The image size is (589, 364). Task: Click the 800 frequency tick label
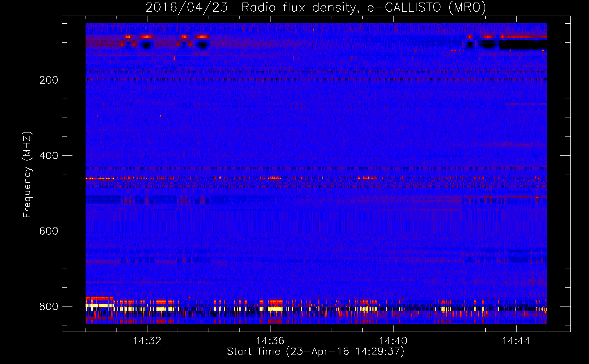click(x=49, y=306)
